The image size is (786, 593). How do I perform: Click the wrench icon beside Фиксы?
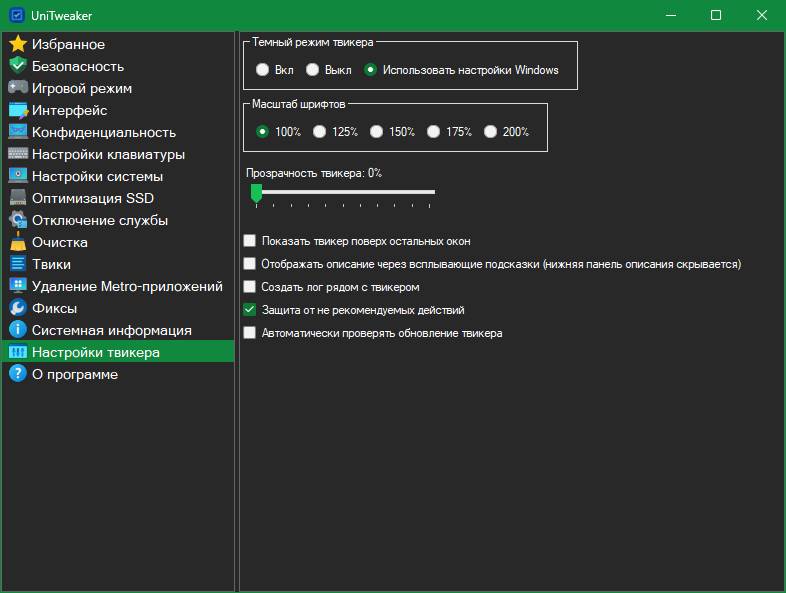click(17, 308)
